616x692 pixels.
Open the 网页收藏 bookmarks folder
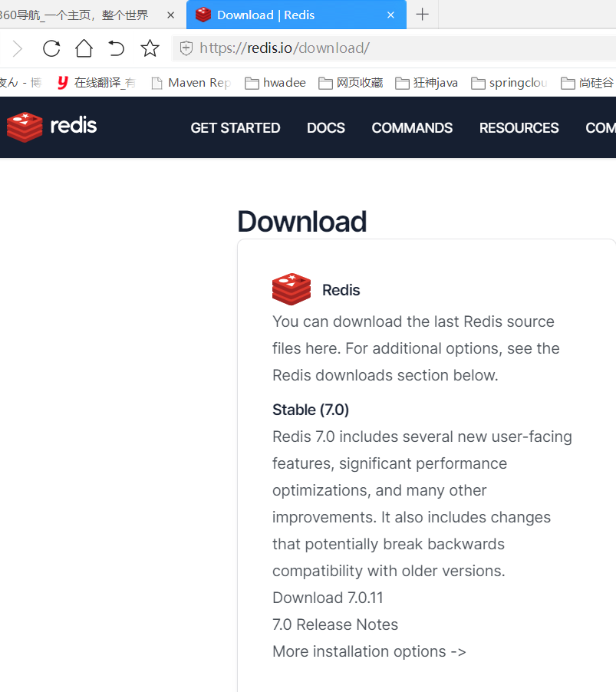tap(351, 83)
